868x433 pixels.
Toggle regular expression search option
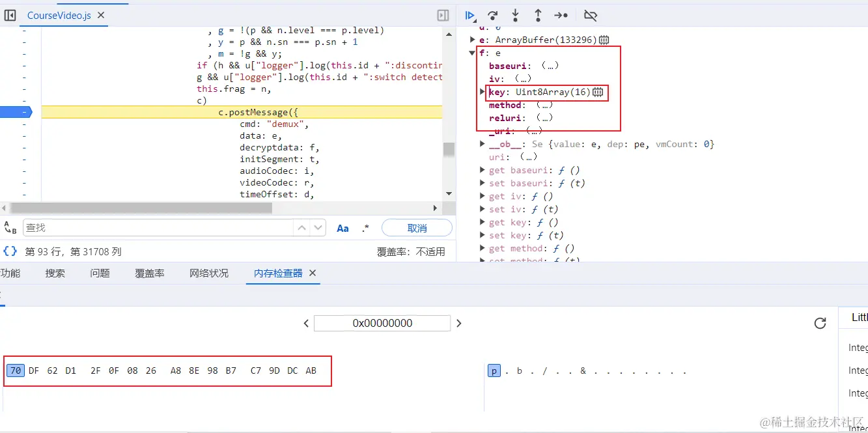365,228
